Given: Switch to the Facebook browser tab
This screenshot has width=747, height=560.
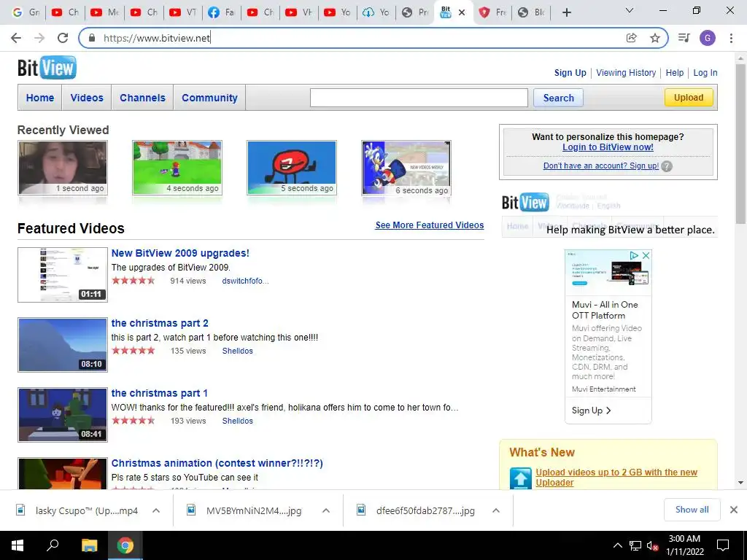Looking at the screenshot, I should [222, 12].
